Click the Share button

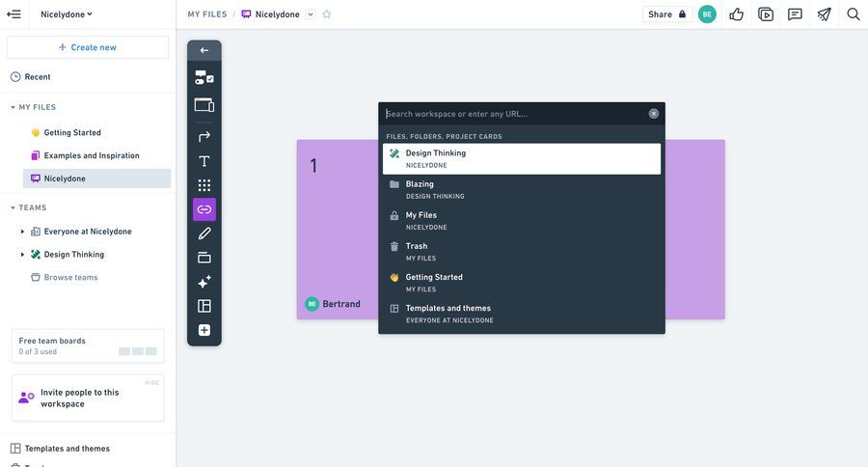[x=667, y=14]
